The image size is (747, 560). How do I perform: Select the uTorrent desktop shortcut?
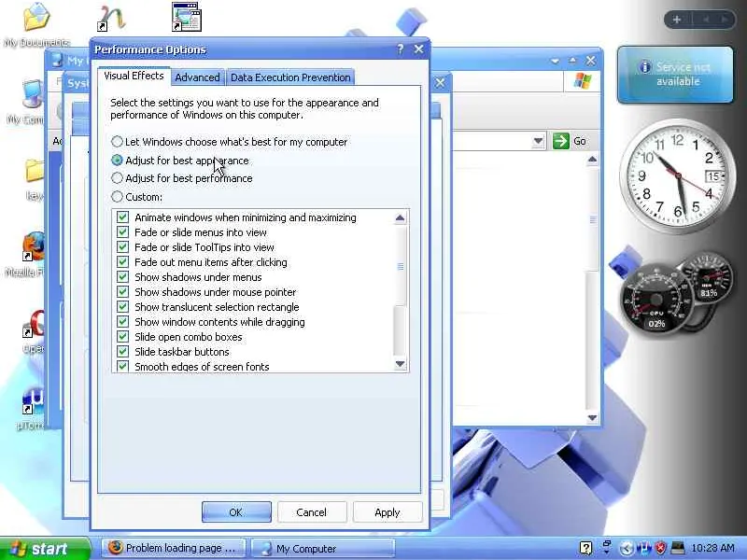(x=32, y=408)
